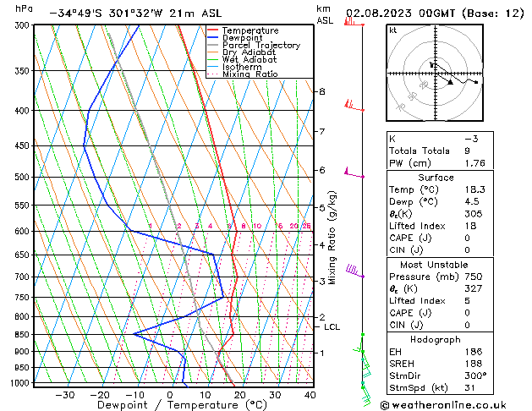Click the SREH value 188
The width and height of the screenshot is (532, 411).
[474, 364]
